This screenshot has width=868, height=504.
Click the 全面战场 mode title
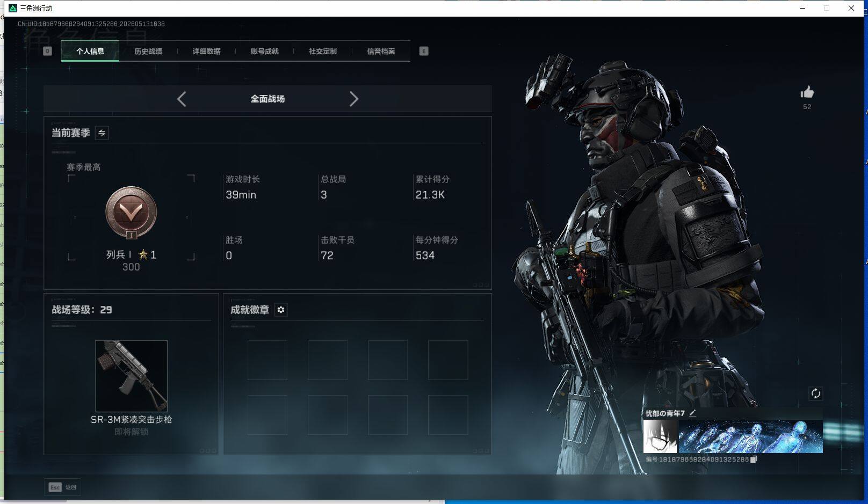pyautogui.click(x=267, y=99)
